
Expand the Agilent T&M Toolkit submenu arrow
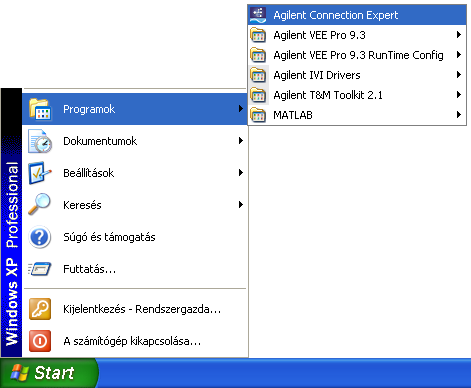click(x=459, y=95)
